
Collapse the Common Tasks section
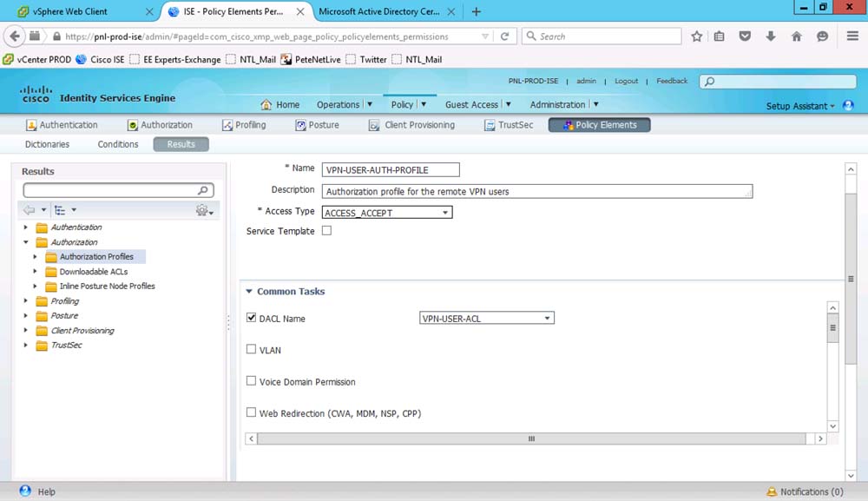[249, 291]
